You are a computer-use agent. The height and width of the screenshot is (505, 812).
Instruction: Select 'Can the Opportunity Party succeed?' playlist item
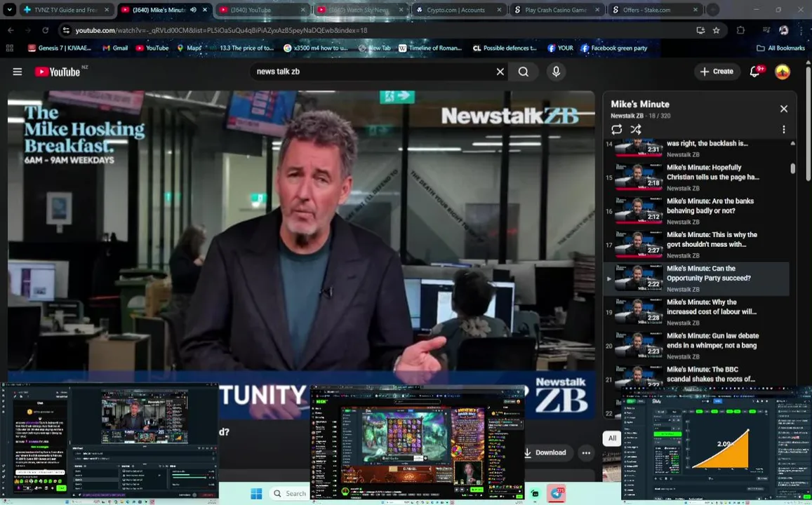[x=696, y=278]
